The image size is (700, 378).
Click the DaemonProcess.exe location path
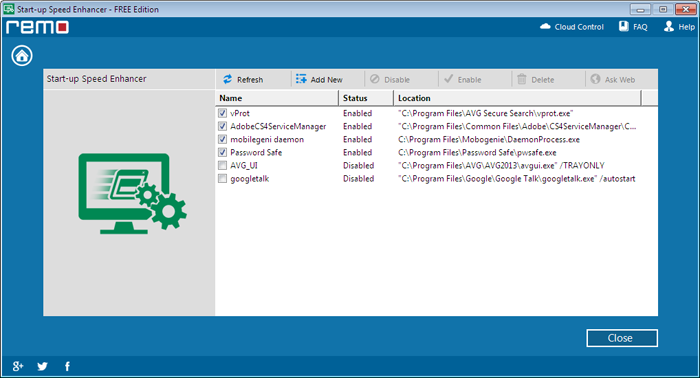[x=489, y=139]
